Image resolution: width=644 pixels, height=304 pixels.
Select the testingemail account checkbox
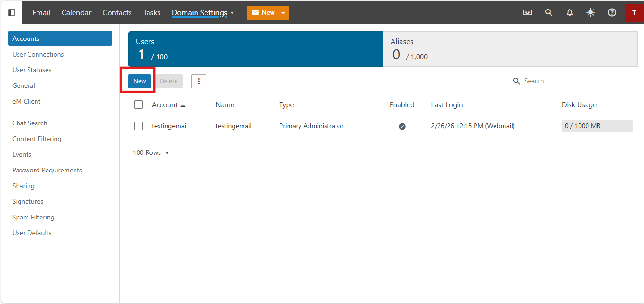[139, 126]
